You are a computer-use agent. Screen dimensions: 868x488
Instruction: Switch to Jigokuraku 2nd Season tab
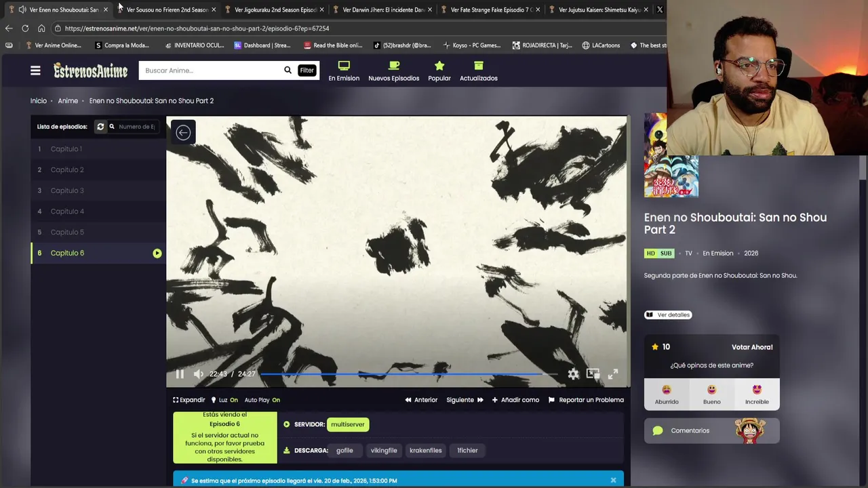[274, 9]
